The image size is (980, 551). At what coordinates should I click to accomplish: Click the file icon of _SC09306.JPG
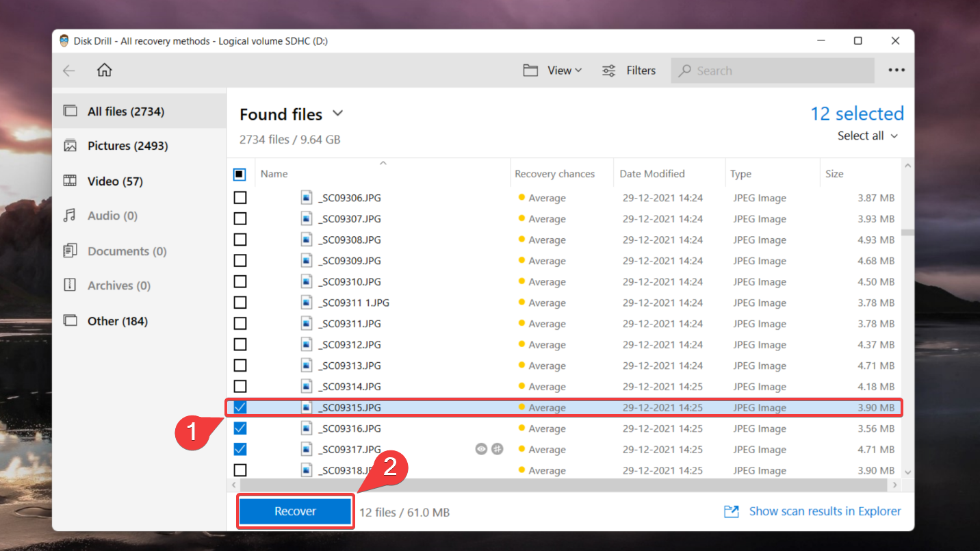tap(307, 198)
